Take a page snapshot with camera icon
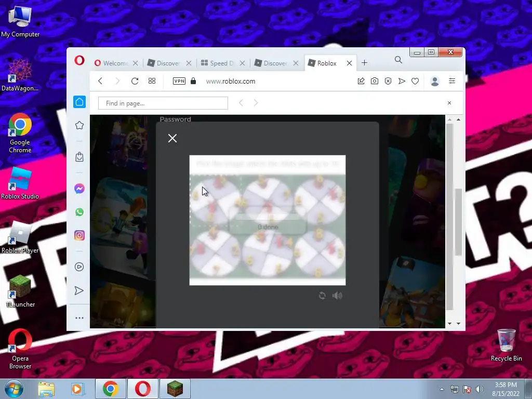 point(375,81)
